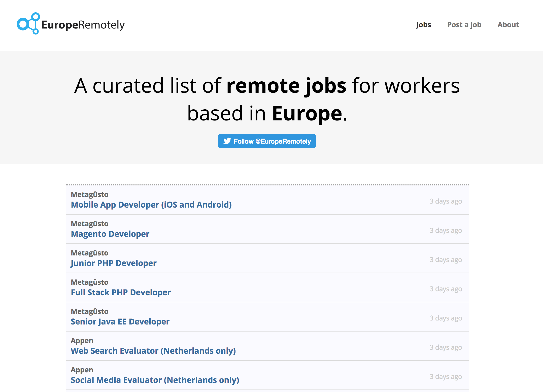Click Follow @EuropeRemotely button
The width and height of the screenshot is (543, 392).
(267, 141)
